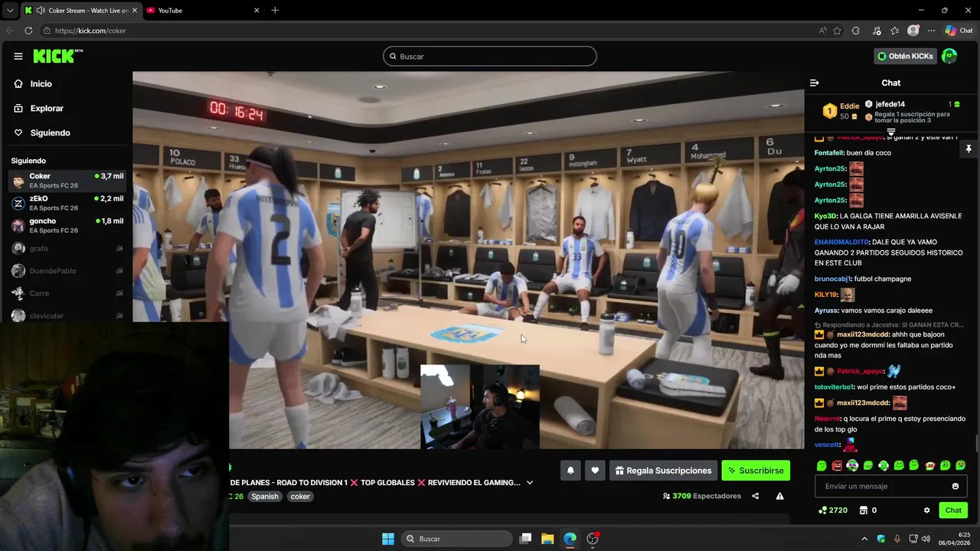Viewport: 980px width, 551px height.
Task: Click the pinned message pin icon
Action: pyautogui.click(x=969, y=148)
